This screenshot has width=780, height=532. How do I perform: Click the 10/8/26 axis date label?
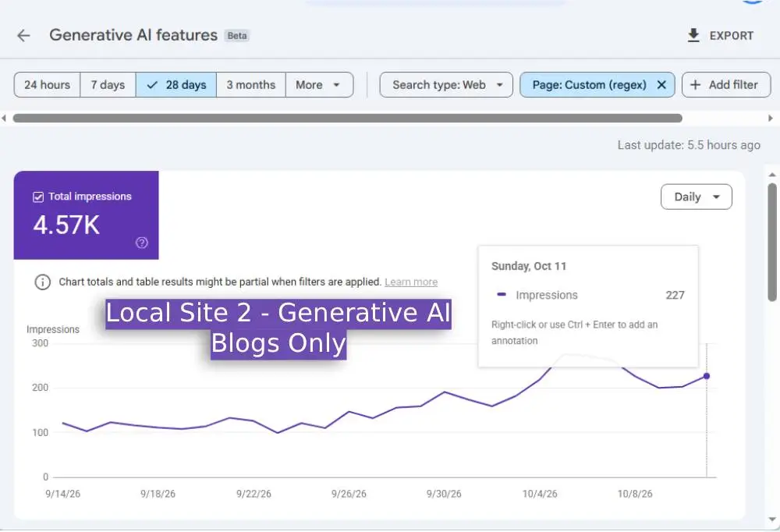(635, 494)
